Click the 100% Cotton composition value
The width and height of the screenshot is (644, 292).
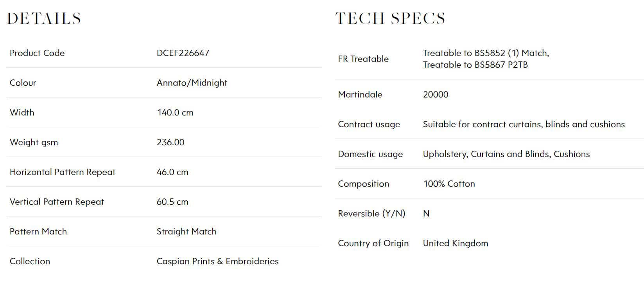(449, 184)
